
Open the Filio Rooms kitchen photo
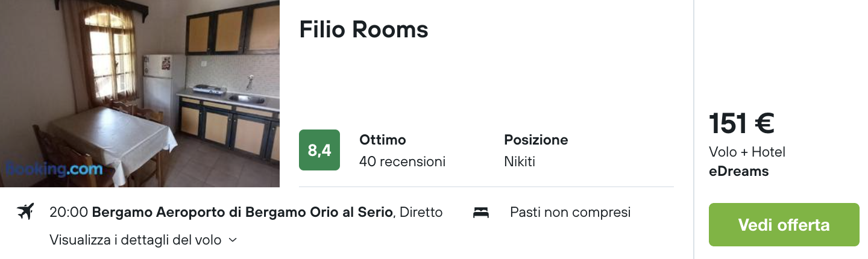(140, 93)
